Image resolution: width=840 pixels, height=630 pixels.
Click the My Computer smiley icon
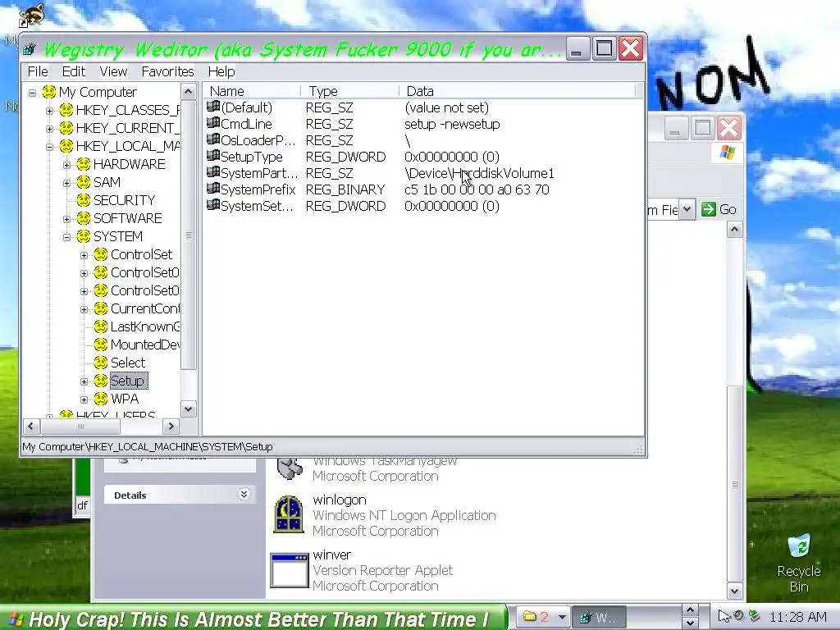[x=49, y=92]
